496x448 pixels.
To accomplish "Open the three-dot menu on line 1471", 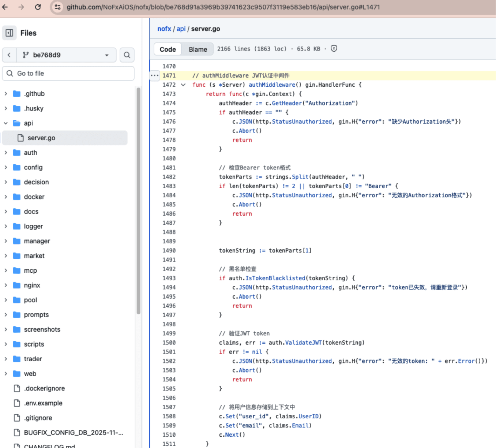I will coord(155,75).
